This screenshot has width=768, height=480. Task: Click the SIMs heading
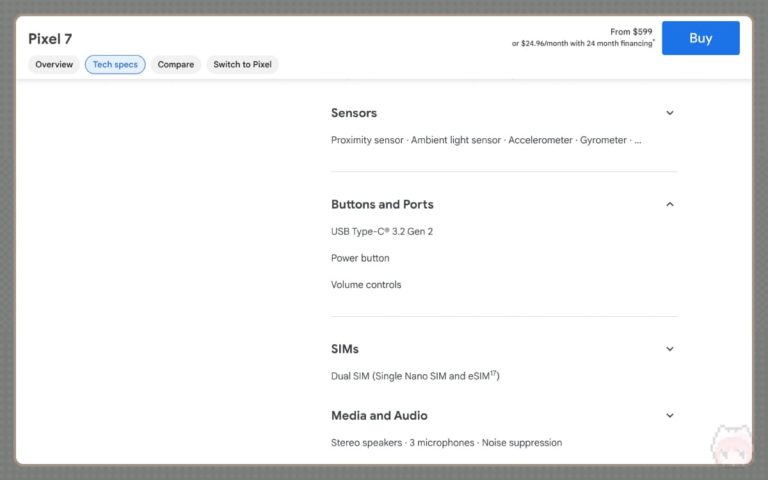(x=345, y=349)
